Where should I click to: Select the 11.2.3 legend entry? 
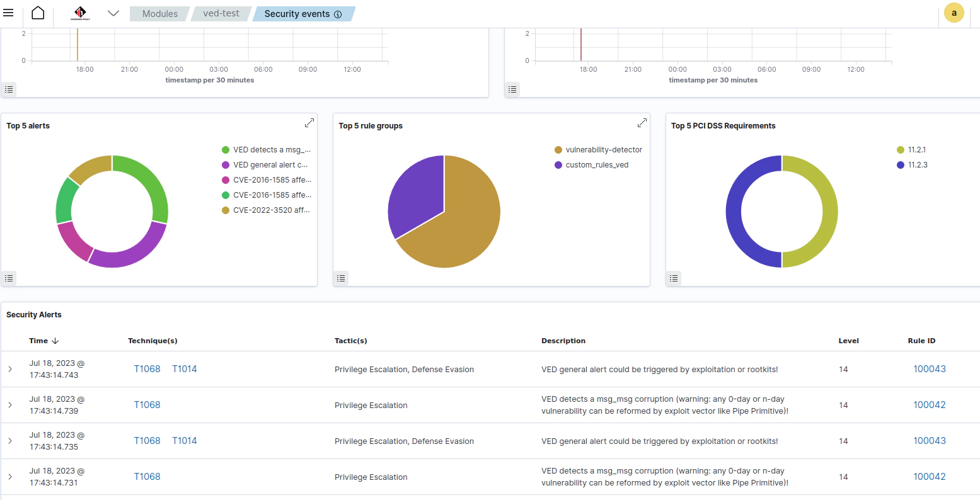tap(912, 165)
